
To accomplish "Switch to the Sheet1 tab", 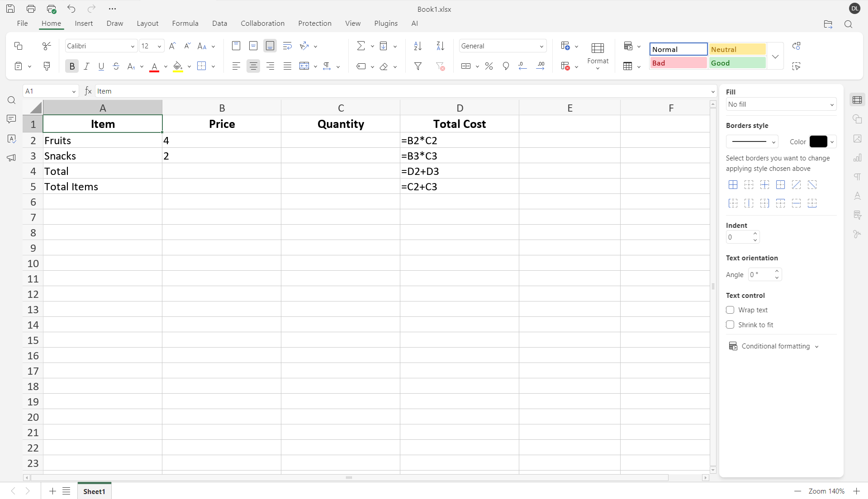I will pos(94,491).
